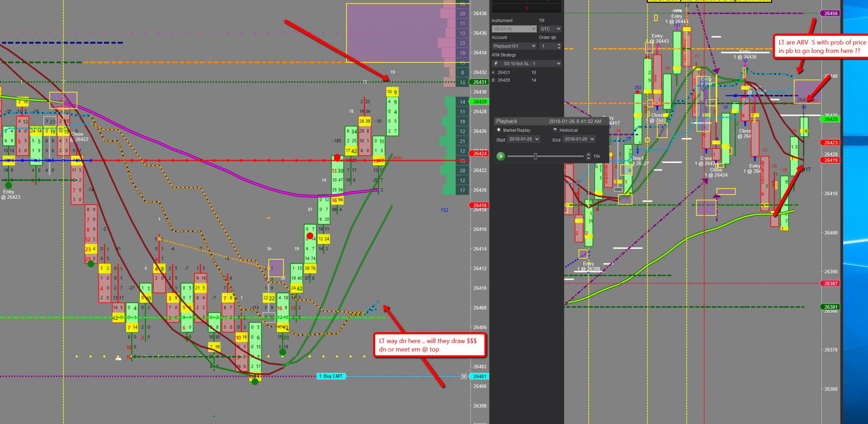Click the purple 26456 marker on right chart
868x424 pixels.
point(830,14)
